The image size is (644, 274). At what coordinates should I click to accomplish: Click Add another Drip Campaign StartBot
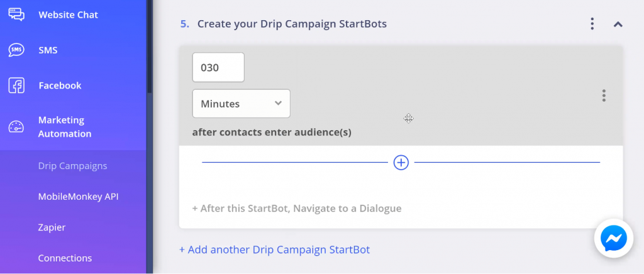coord(275,249)
